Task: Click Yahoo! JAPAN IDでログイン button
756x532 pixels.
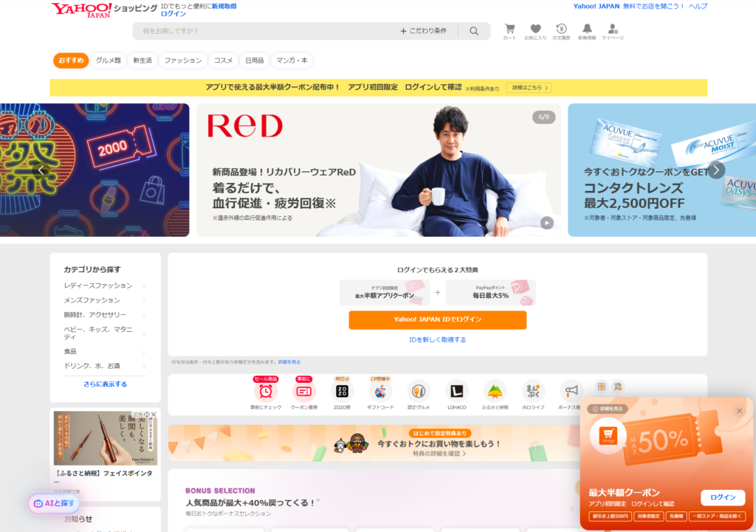Action: click(x=437, y=319)
